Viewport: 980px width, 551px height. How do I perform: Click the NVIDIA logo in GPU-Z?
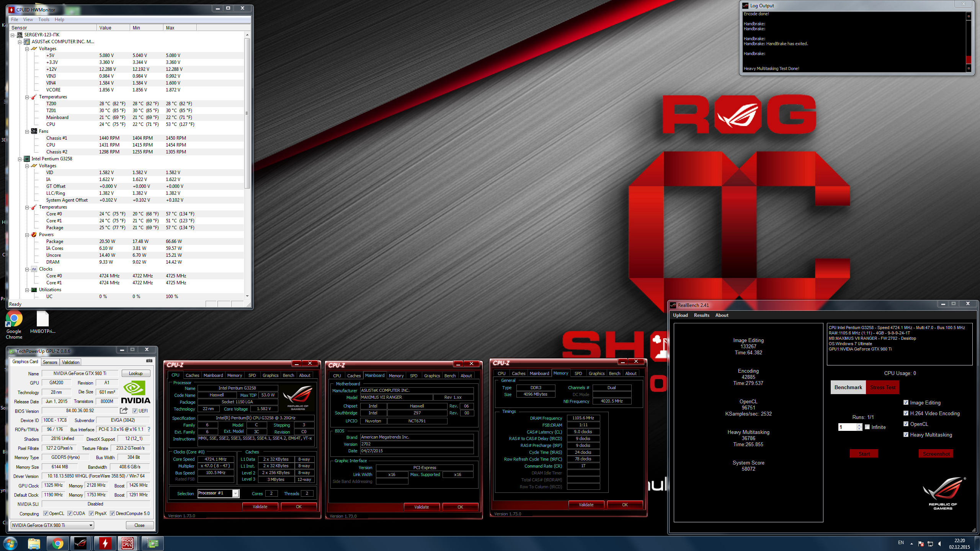(136, 392)
